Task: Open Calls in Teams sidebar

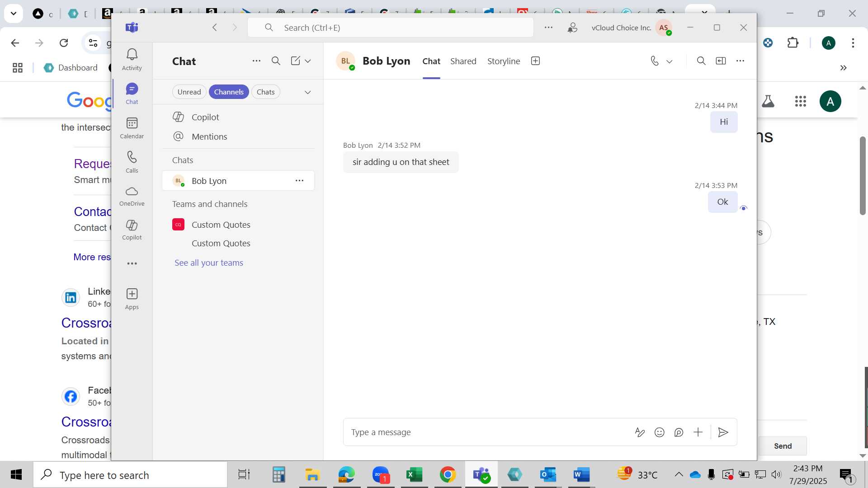Action: 132,162
